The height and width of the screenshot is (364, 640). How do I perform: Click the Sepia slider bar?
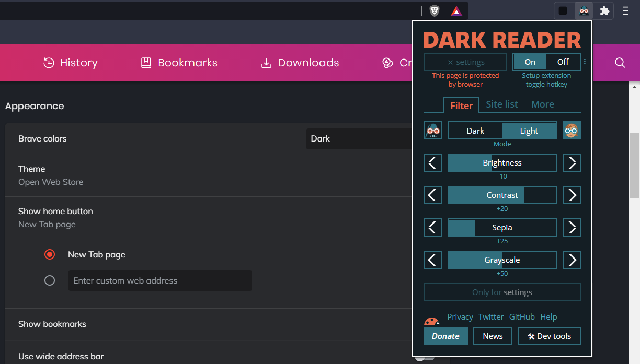point(502,228)
